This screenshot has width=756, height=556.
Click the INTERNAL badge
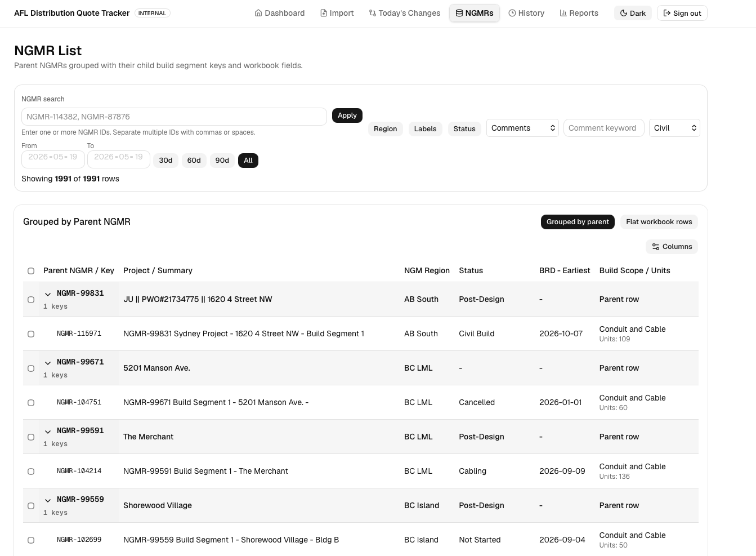pos(153,13)
